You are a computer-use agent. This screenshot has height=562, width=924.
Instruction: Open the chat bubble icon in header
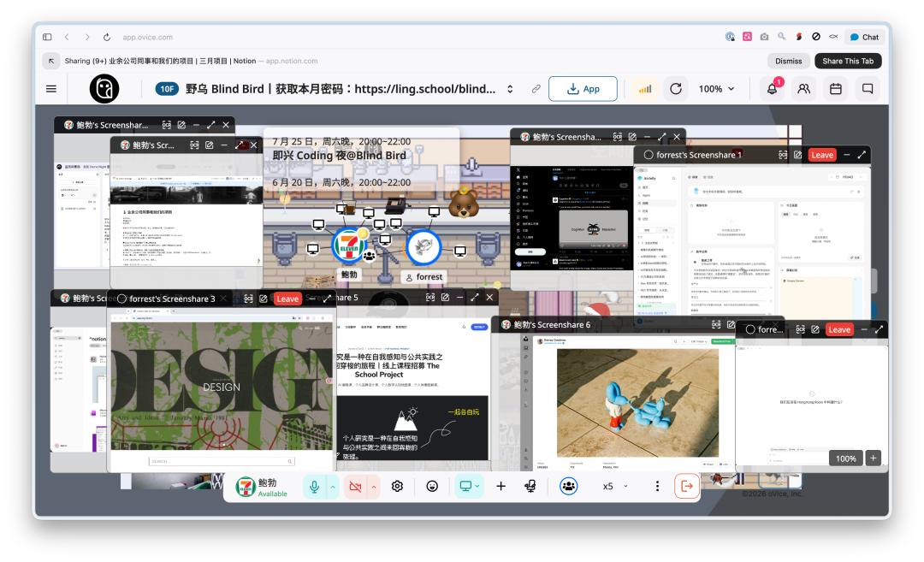tap(868, 89)
